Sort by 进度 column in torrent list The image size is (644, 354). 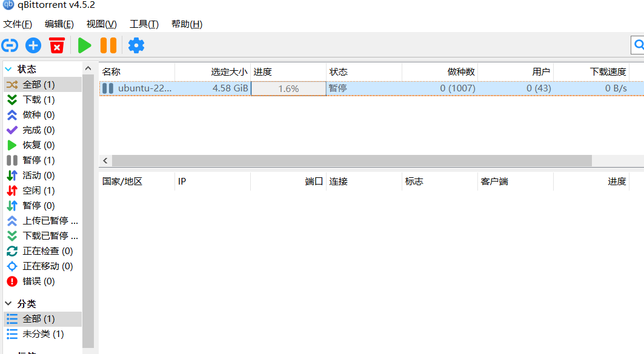pyautogui.click(x=288, y=72)
